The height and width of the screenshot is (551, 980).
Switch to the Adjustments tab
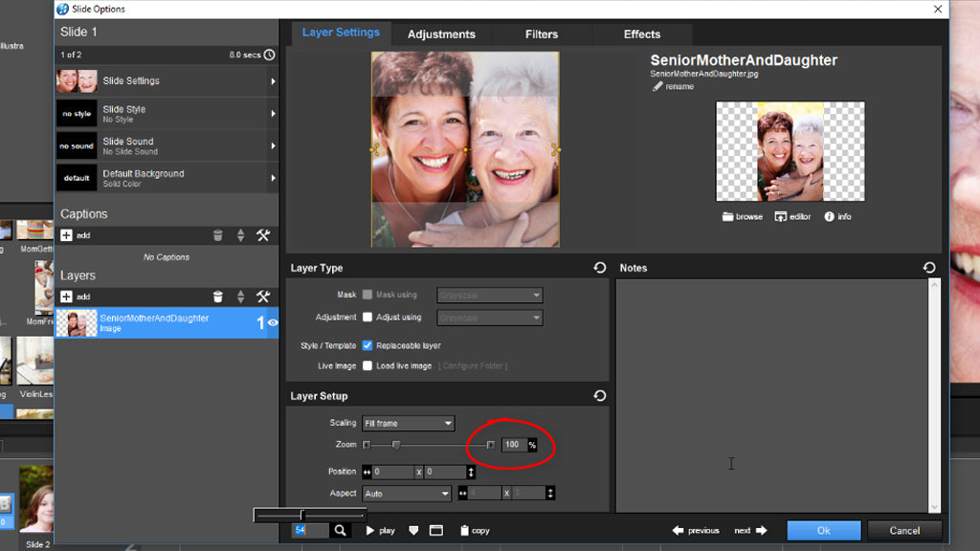tap(441, 33)
